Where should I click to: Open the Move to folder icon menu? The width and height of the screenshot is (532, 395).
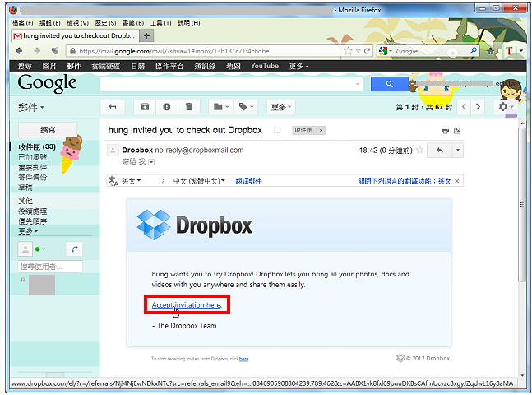[221, 107]
